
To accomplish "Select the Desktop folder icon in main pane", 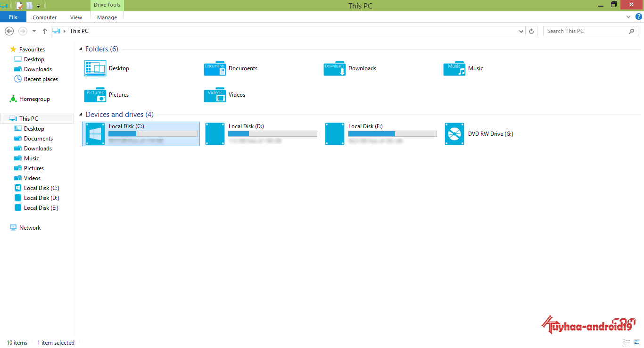I will 95,68.
